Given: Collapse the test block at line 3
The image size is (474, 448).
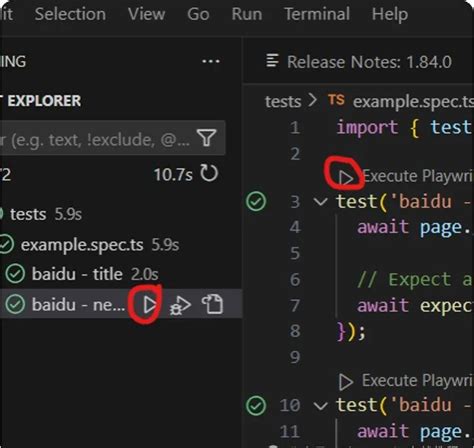Looking at the screenshot, I should (x=321, y=202).
